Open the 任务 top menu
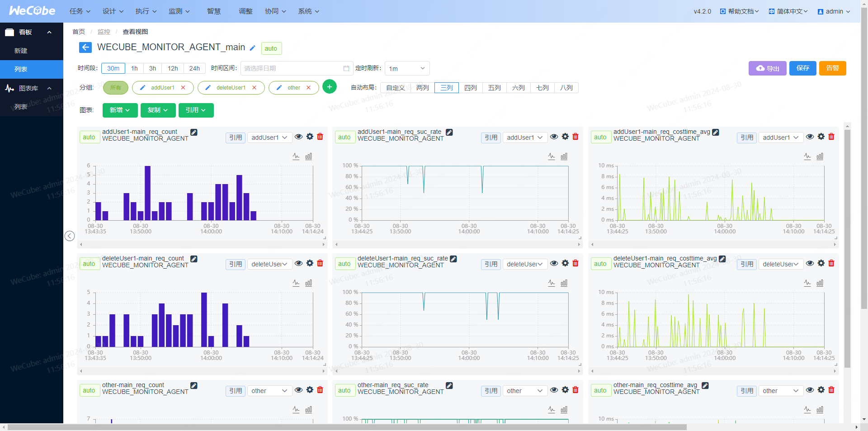The height and width of the screenshot is (431, 868). [80, 11]
